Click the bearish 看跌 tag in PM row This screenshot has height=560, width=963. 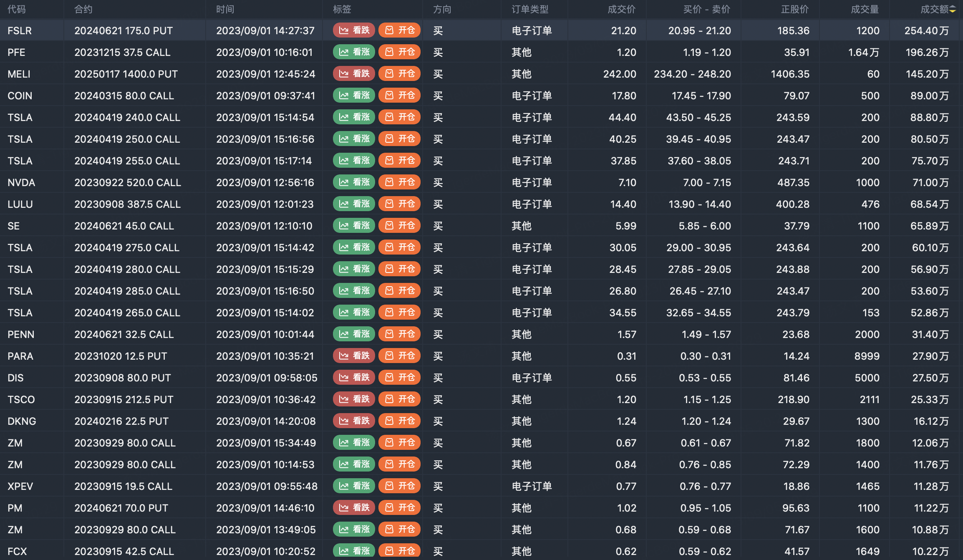pyautogui.click(x=354, y=507)
